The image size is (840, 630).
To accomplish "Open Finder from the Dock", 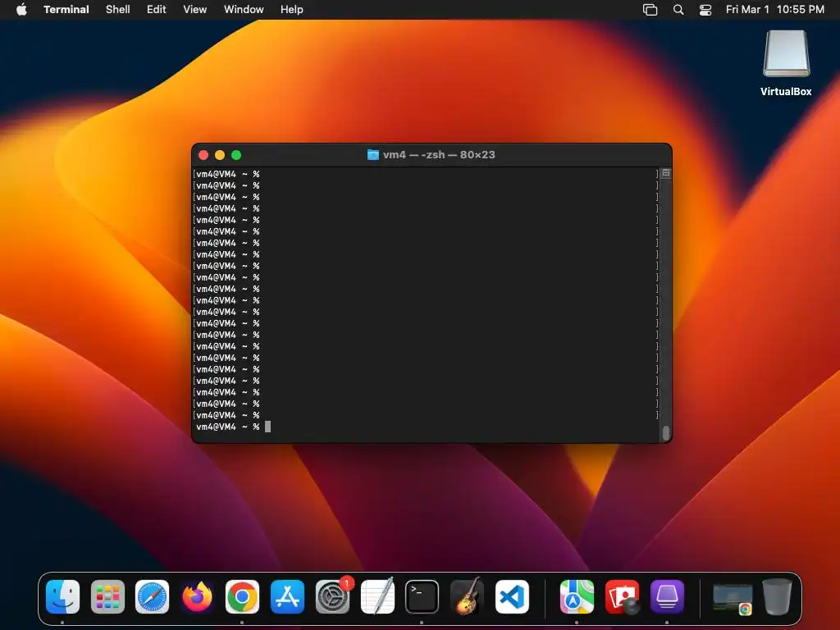I will coord(62,596).
